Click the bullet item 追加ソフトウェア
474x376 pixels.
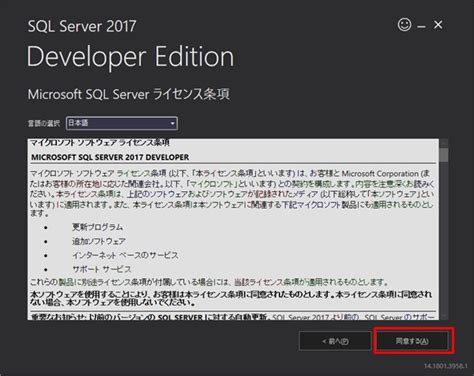point(99,241)
